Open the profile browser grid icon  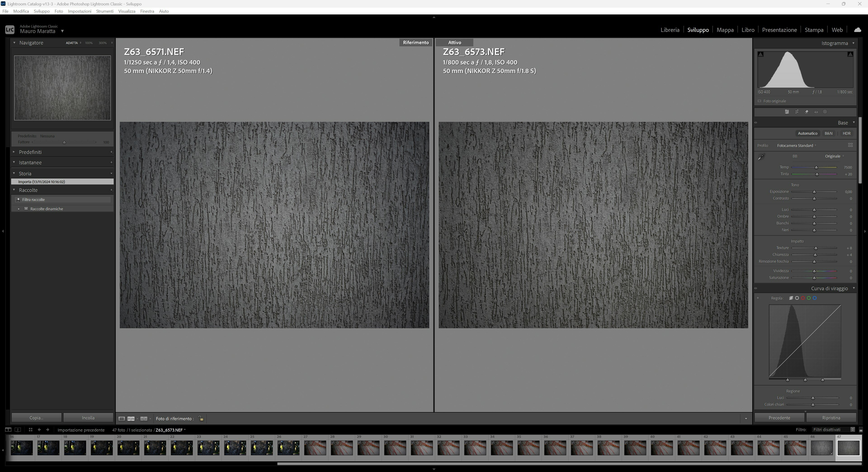click(850, 145)
